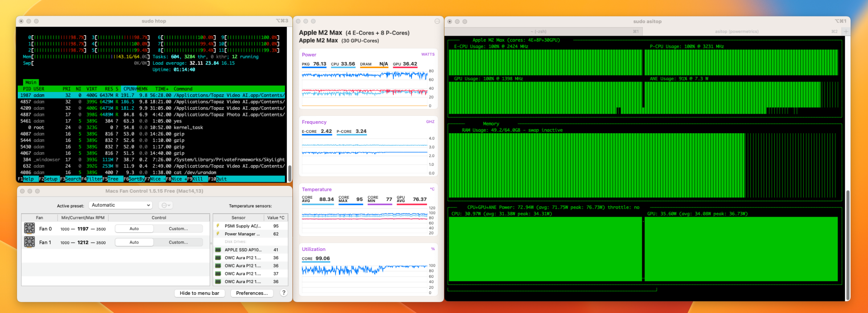Click the Fan 1 fan icon

[x=29, y=242]
